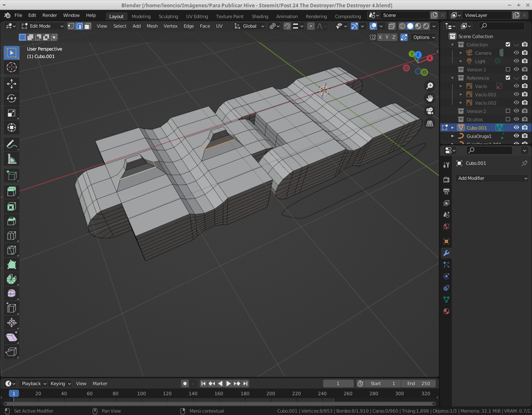Click the frame 1 playhead marker in timeline
Screen dimensions: 532x415
click(13, 394)
